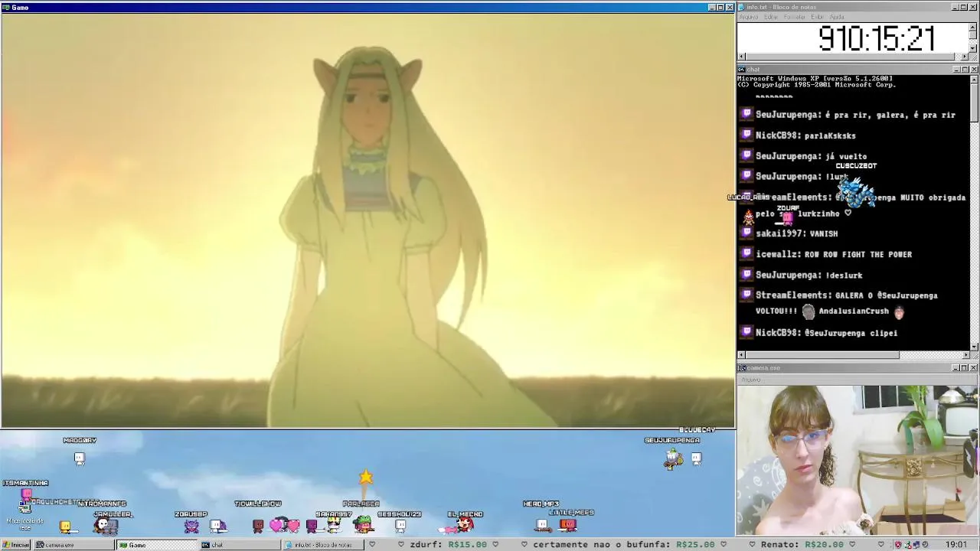980x551 pixels.
Task: Click the MADG0RY avatar character
Action: click(x=79, y=458)
